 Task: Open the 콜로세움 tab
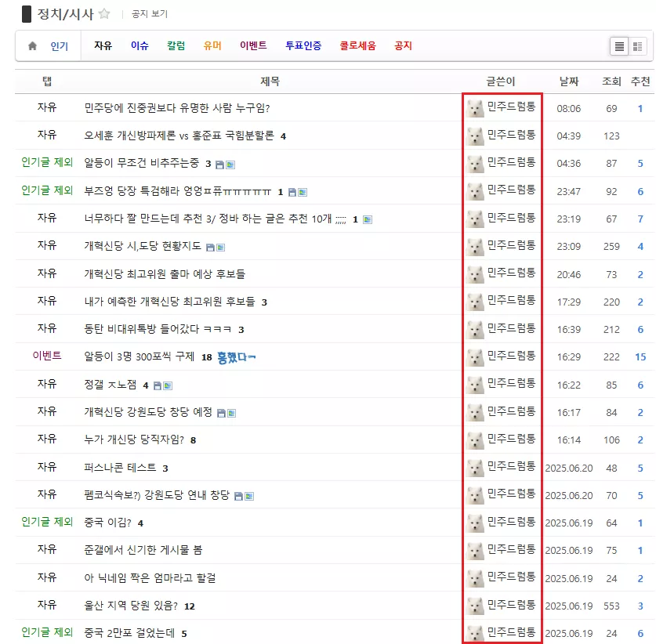[x=357, y=45]
